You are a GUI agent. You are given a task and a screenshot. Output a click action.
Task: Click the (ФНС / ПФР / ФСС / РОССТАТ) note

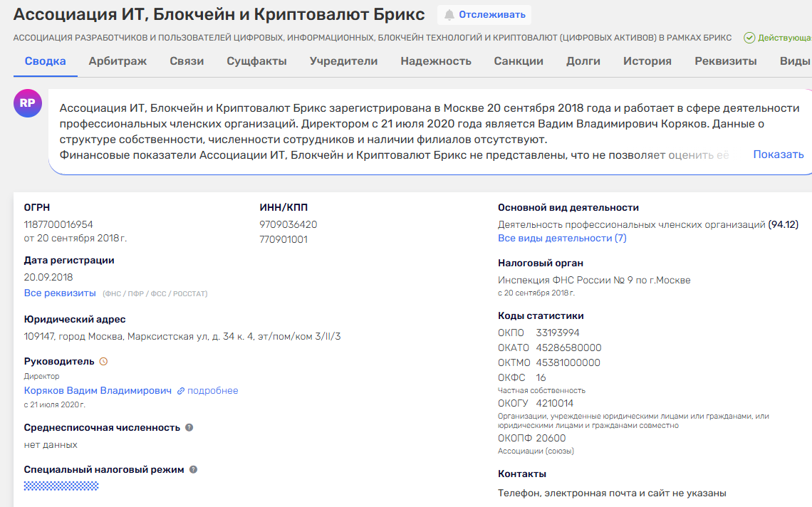(155, 293)
